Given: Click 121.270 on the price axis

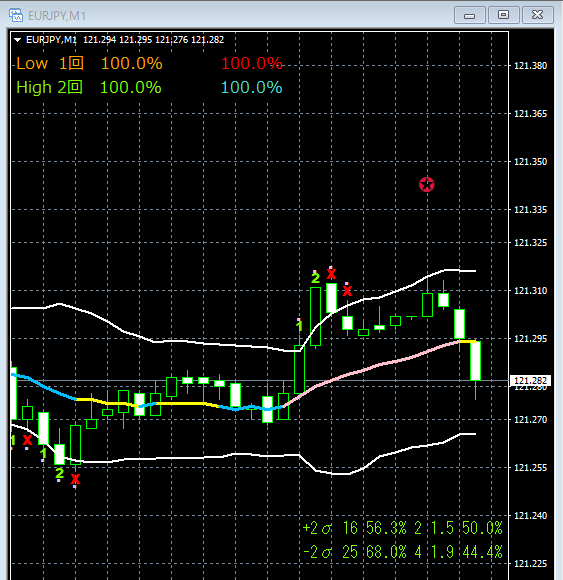Looking at the screenshot, I should 530,420.
